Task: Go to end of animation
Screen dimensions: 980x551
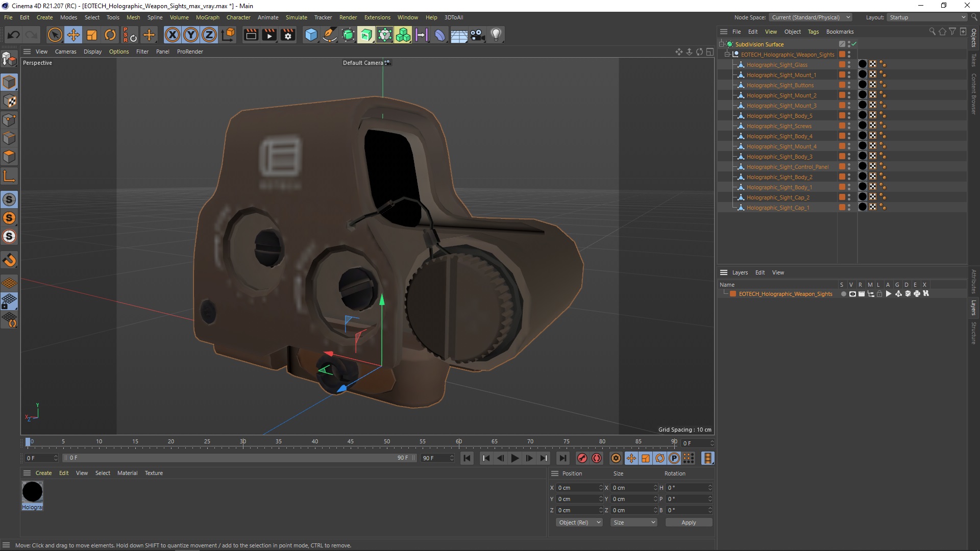Action: 562,458
